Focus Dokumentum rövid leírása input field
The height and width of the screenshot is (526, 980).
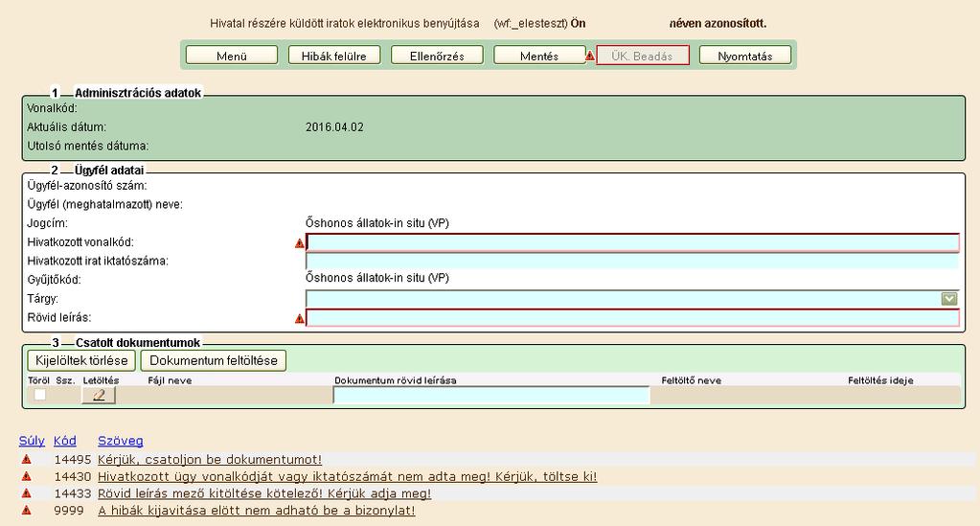pos(491,396)
